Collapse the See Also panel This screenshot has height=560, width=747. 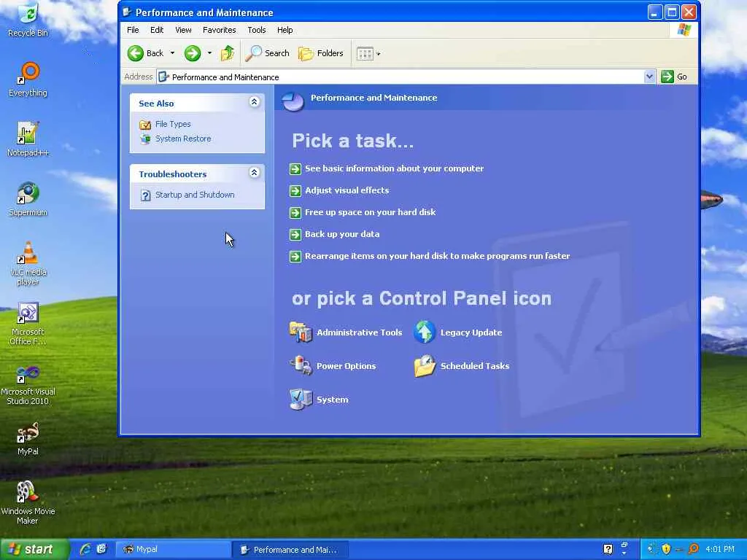point(255,102)
